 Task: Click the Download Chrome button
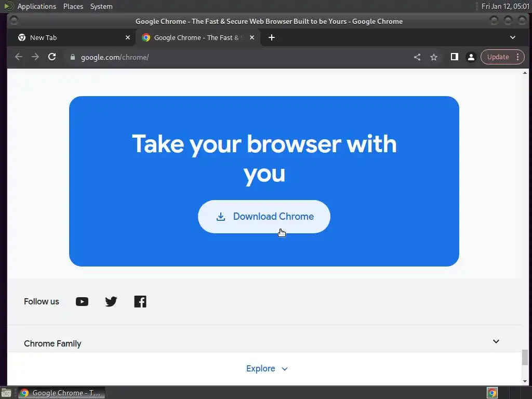[264, 217]
